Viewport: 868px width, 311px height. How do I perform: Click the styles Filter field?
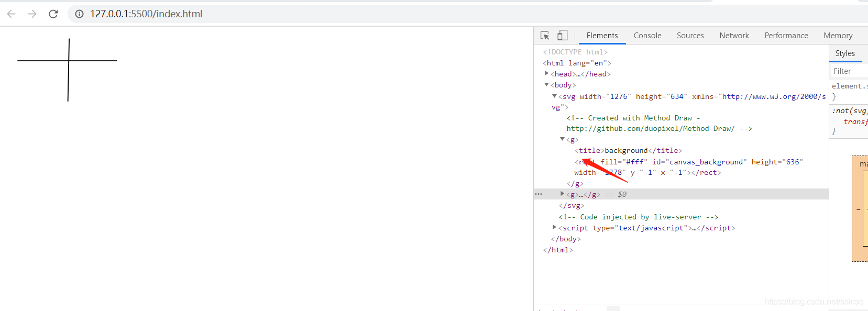click(849, 71)
